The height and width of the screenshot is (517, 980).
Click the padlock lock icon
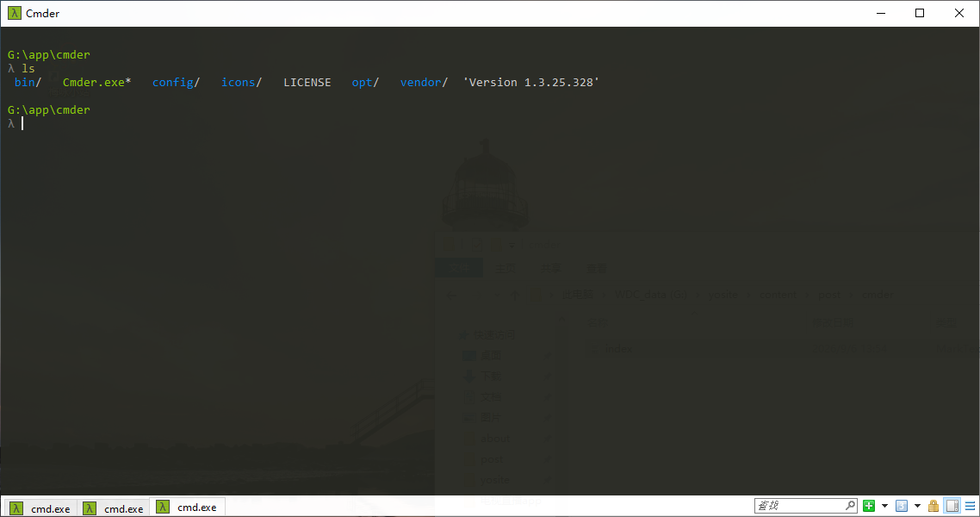pyautogui.click(x=933, y=506)
